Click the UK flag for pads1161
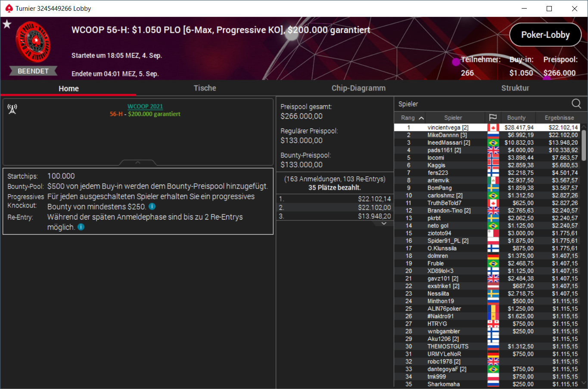Image resolution: width=588 pixels, height=389 pixels. point(493,150)
